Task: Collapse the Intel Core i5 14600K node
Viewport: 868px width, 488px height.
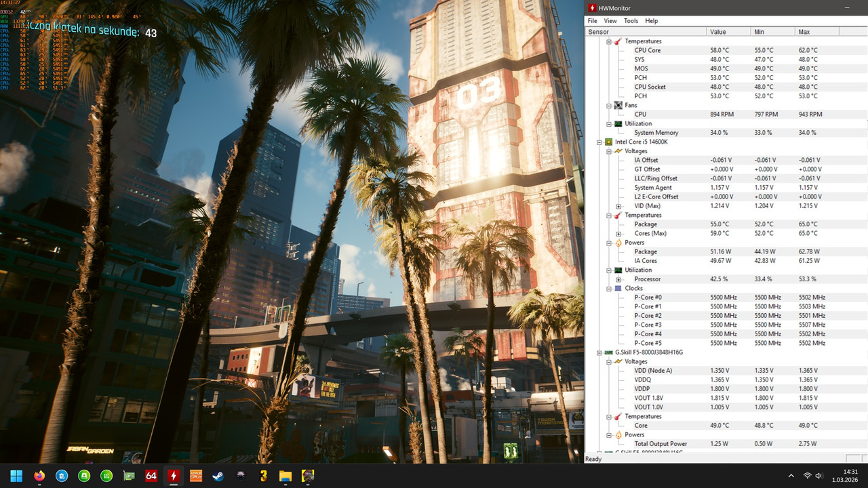Action: 599,142
